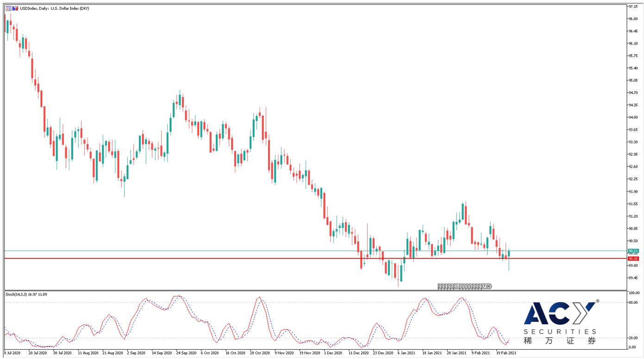The height and width of the screenshot is (359, 644).
Task: Click the 95.05 price scale label
Action: pos(634,81)
